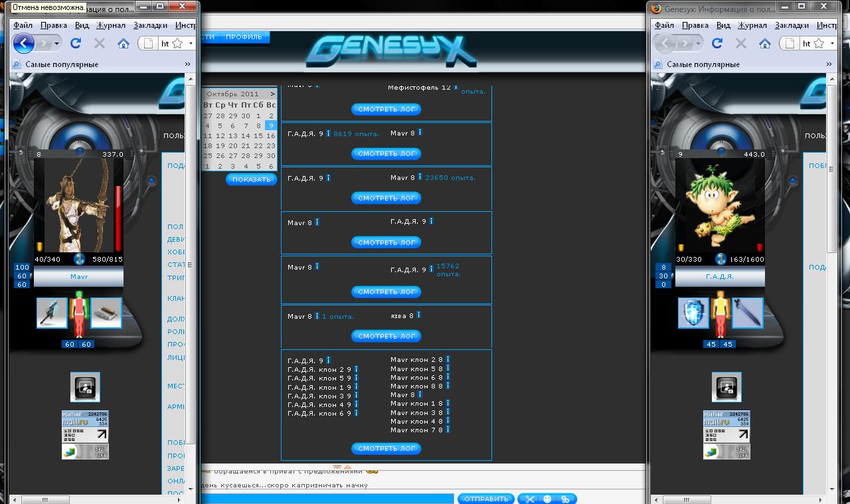Open home page in left Mavr window
Viewport: 850px width, 504px height.
(124, 44)
